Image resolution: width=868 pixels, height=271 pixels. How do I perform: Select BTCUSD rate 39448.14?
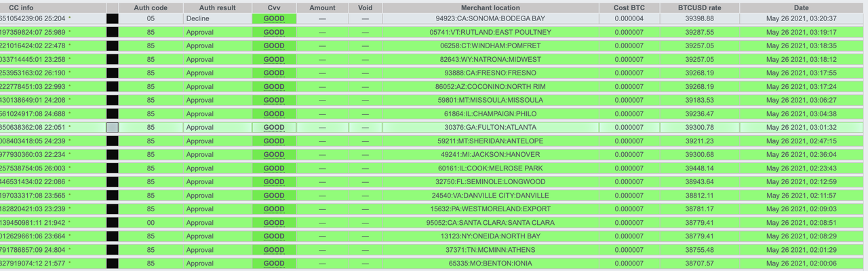699,168
